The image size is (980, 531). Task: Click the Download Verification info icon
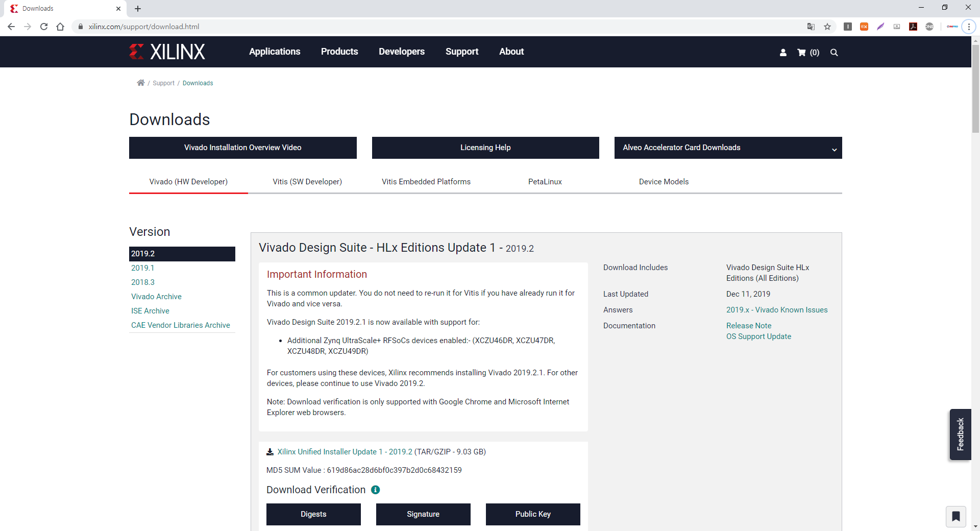coord(376,490)
